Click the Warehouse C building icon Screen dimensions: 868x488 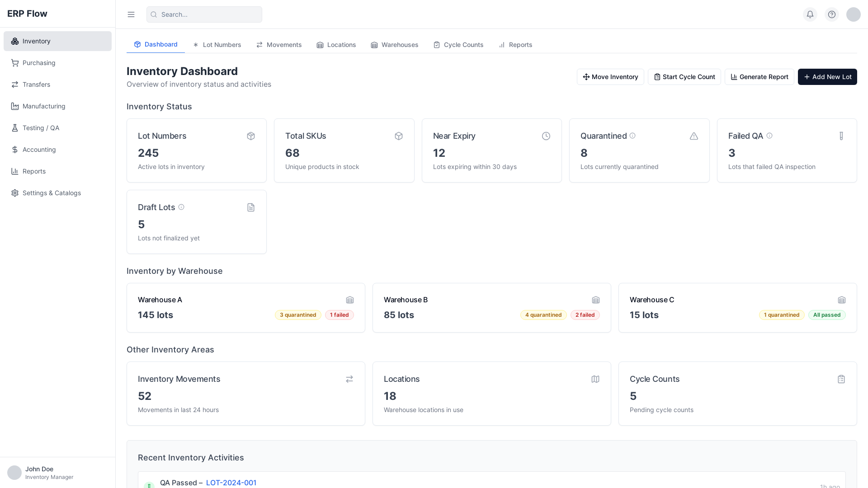coord(842,300)
